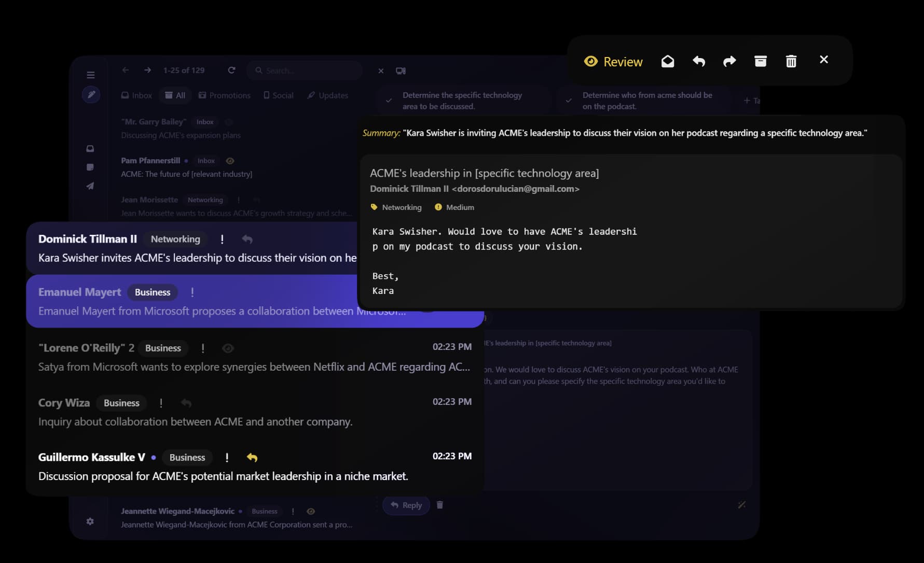Forward the email via the forward arrow icon

coord(729,61)
